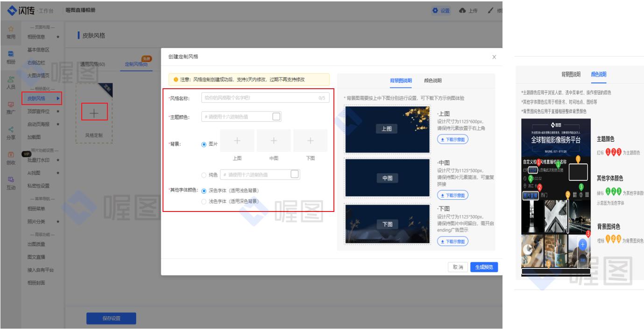Open theme color picker swatch for 主题颜色
The height and width of the screenshot is (331, 644).
coord(276,116)
